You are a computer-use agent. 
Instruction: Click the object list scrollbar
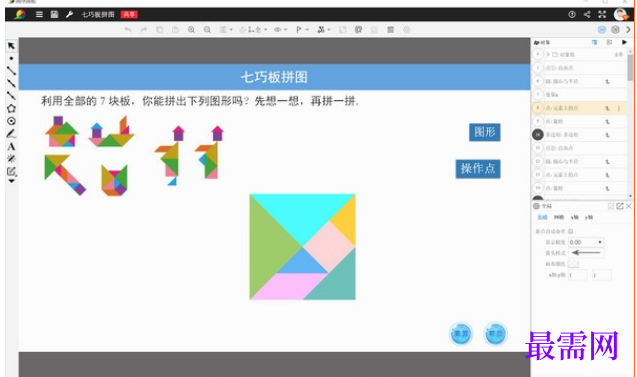[x=630, y=69]
